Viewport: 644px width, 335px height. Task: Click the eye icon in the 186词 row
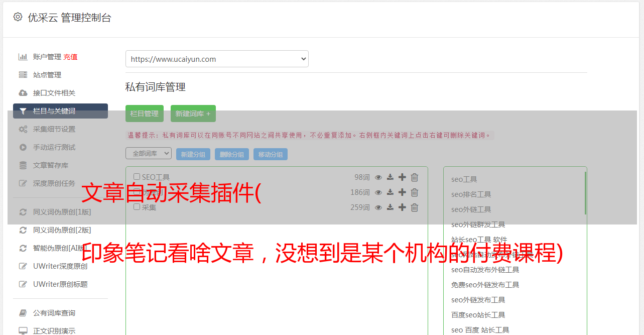(x=378, y=192)
